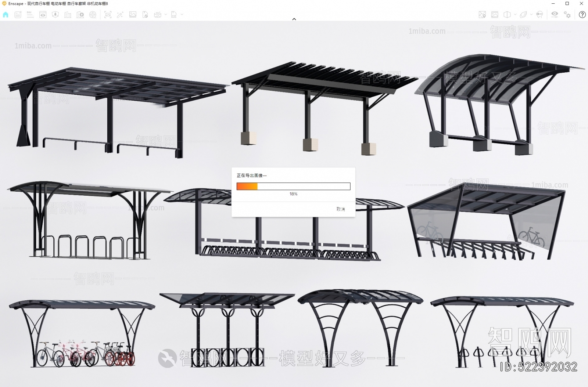Open the general settings gears icon
Viewport: 588px width, 387px height.
(x=567, y=15)
